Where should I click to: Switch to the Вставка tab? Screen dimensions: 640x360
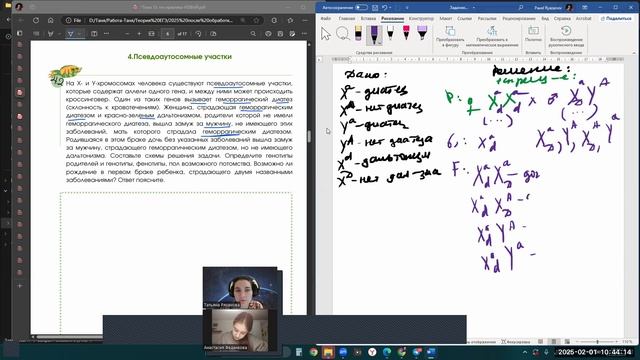pyautogui.click(x=368, y=19)
